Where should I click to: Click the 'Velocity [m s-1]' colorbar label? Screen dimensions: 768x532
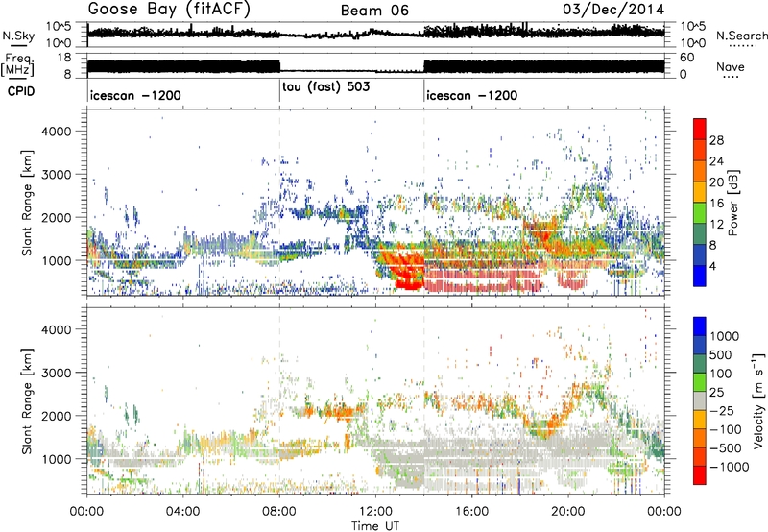(758, 400)
